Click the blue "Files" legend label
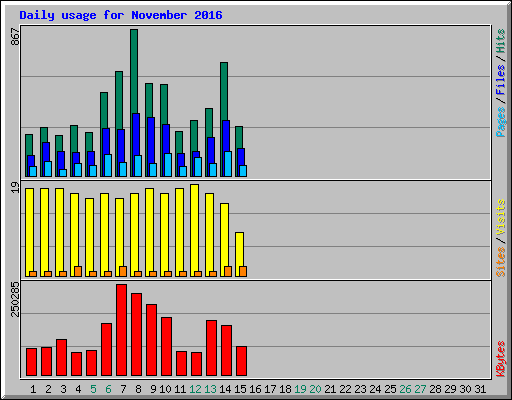512x400 pixels. pyautogui.click(x=501, y=80)
